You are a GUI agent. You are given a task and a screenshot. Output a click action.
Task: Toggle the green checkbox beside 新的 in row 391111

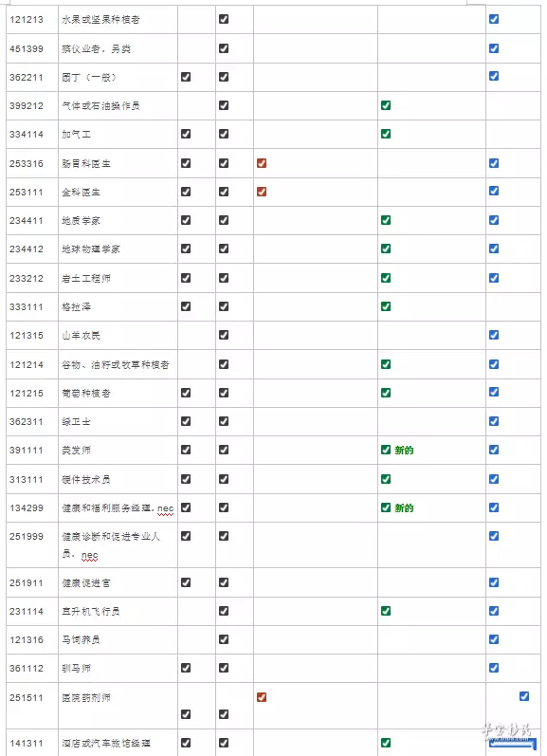pyautogui.click(x=386, y=450)
